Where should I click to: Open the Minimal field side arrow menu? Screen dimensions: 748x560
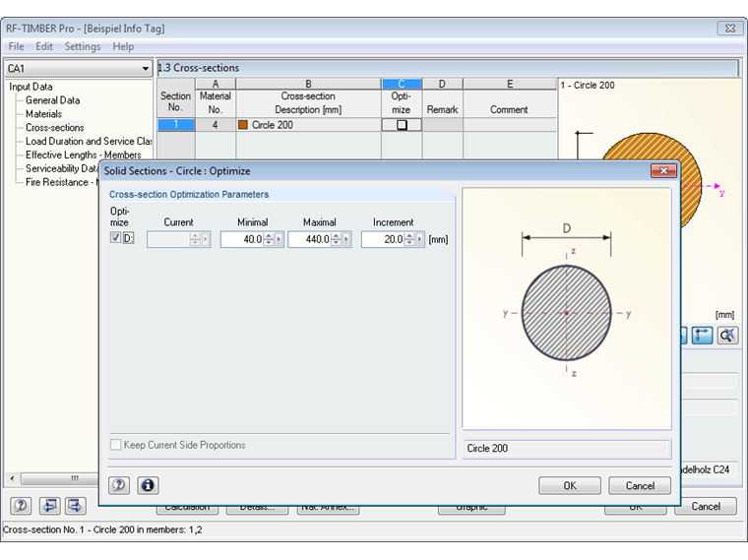pyautogui.click(x=279, y=239)
